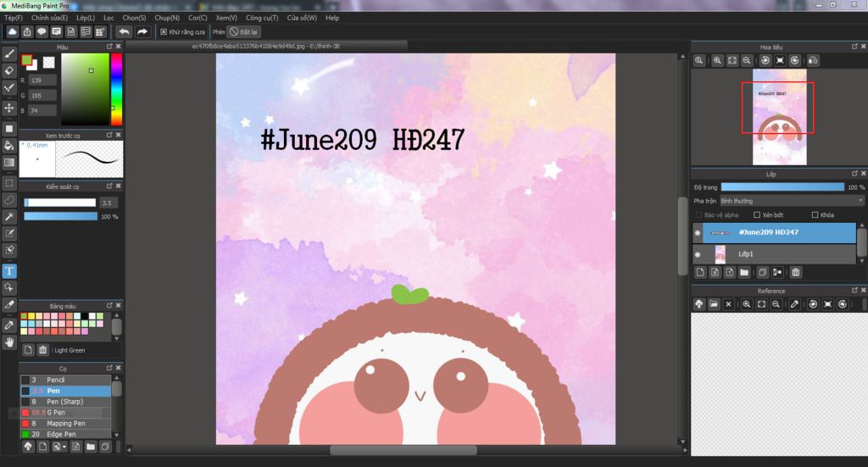
Task: Click the Navigator preview thumbnail
Action: coord(780,117)
